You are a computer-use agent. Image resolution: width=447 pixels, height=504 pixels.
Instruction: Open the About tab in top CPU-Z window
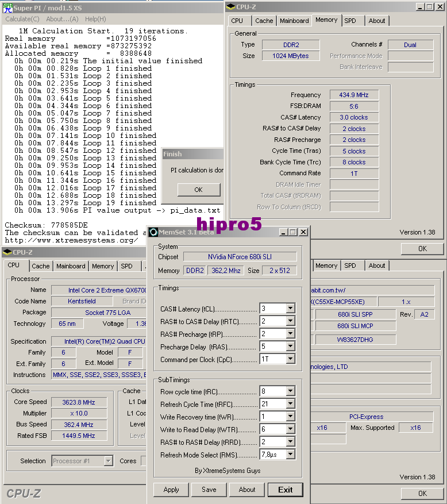pos(377,21)
